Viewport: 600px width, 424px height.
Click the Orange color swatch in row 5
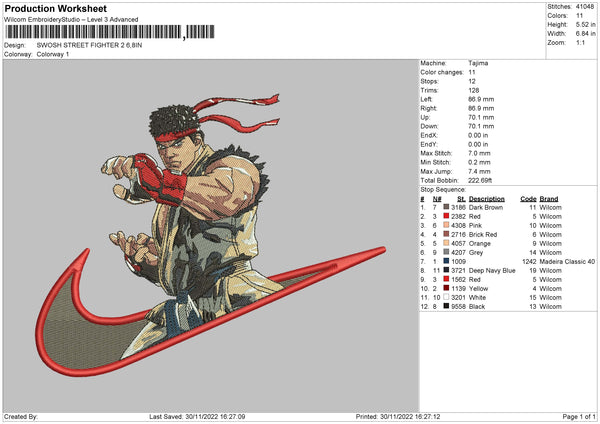tap(446, 243)
